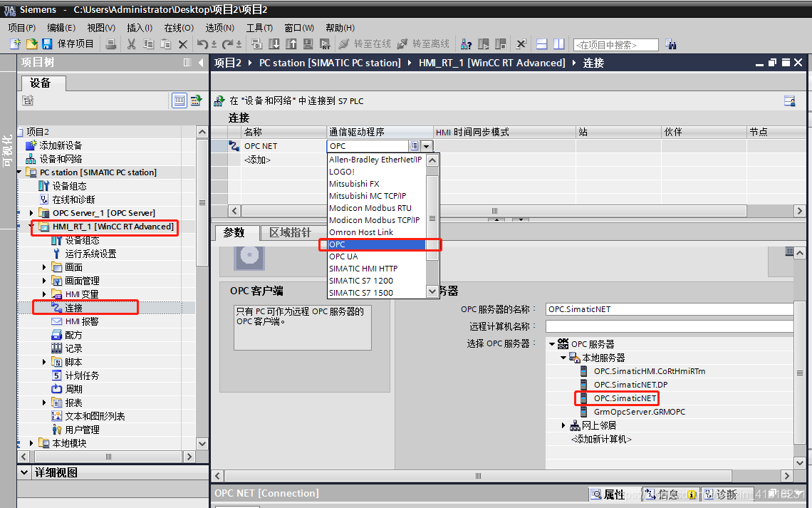Open the 项目(P) menu
The width and height of the screenshot is (812, 508).
[x=22, y=28]
